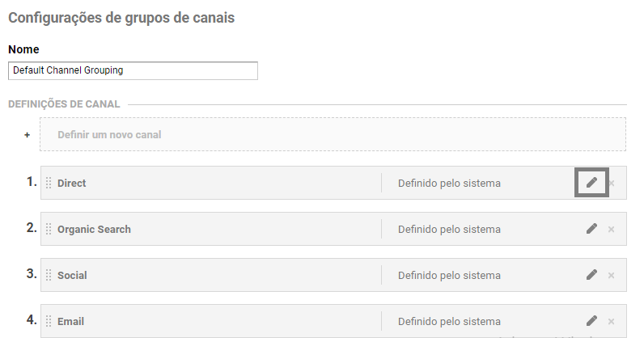
Task: Delete the Email channel with X
Action: pos(612,322)
